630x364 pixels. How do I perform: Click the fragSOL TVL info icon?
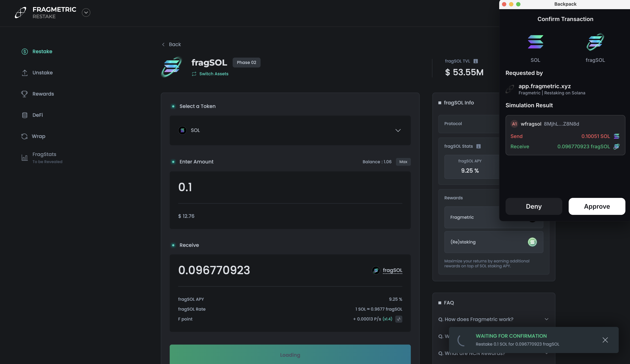coord(476,61)
